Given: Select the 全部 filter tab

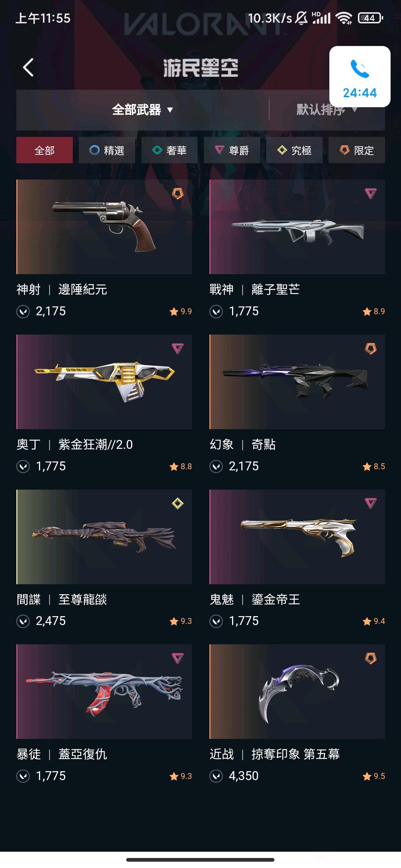Looking at the screenshot, I should point(45,150).
